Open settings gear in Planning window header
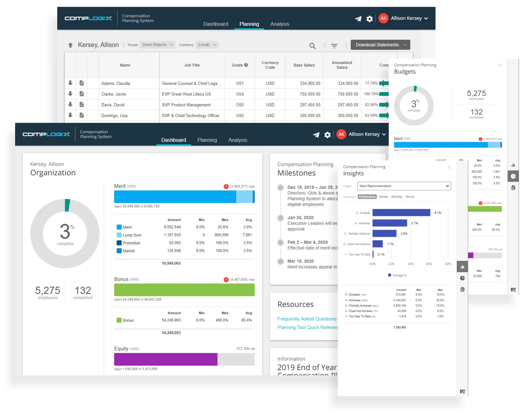The image size is (532, 414). click(x=370, y=19)
